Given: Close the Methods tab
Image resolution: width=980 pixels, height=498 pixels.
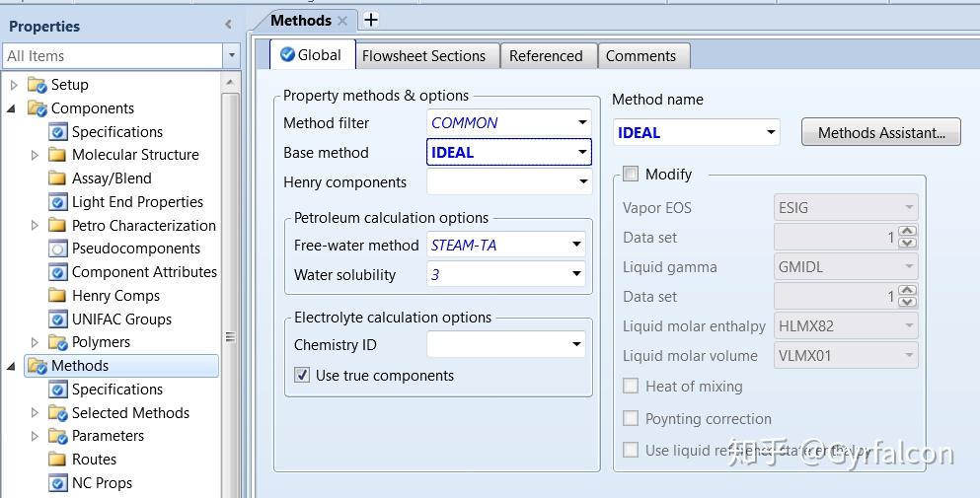Looking at the screenshot, I should pos(342,20).
